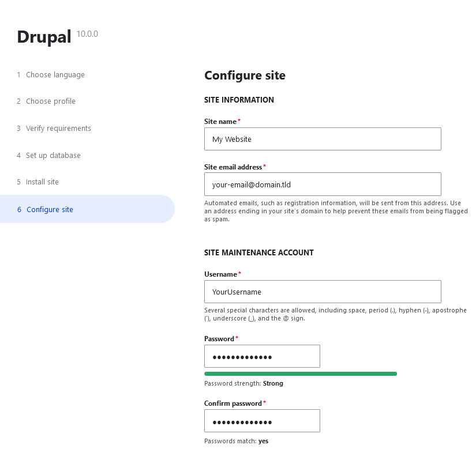Select the Site email address input

322,184
